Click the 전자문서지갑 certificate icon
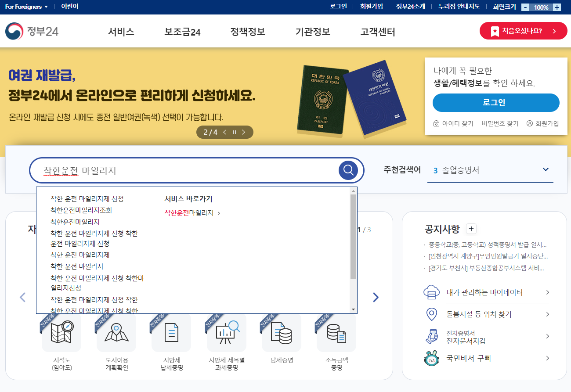Screen dimensions: 571x392 pyautogui.click(x=433, y=337)
